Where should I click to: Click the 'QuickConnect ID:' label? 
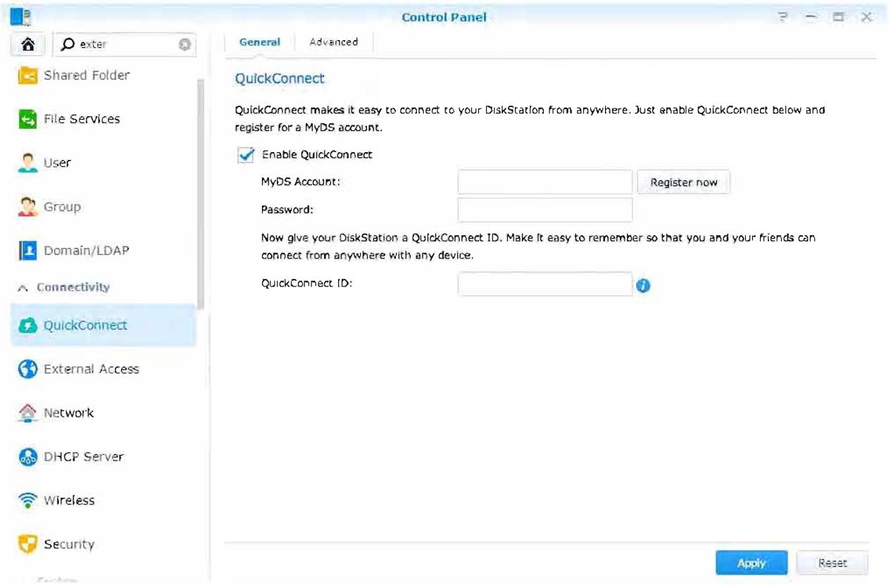tap(306, 284)
